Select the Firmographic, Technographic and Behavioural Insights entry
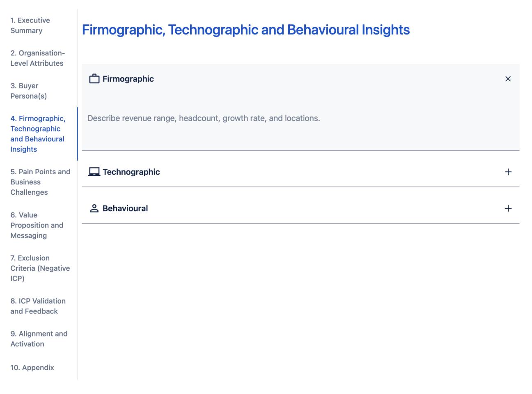Screen dimensions: 532x394 (38, 134)
